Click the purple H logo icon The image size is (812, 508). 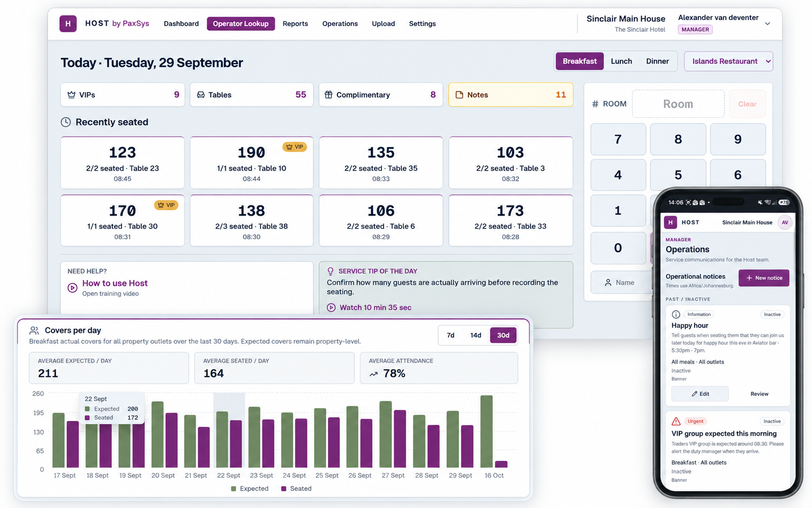68,24
